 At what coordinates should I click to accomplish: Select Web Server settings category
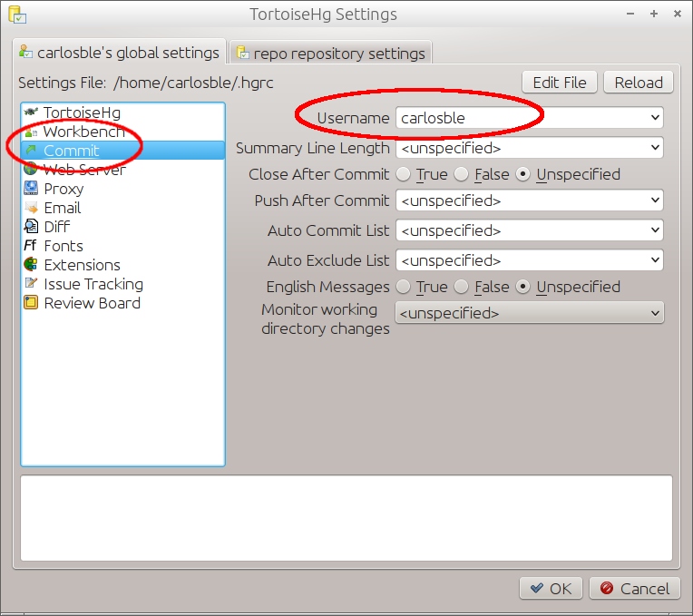(122, 170)
